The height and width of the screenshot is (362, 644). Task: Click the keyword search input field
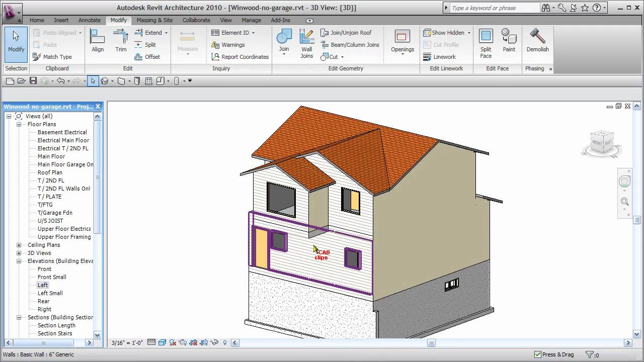494,8
